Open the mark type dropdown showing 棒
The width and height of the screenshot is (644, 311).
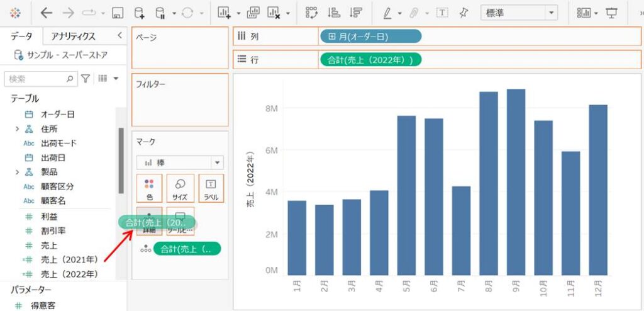(x=180, y=162)
